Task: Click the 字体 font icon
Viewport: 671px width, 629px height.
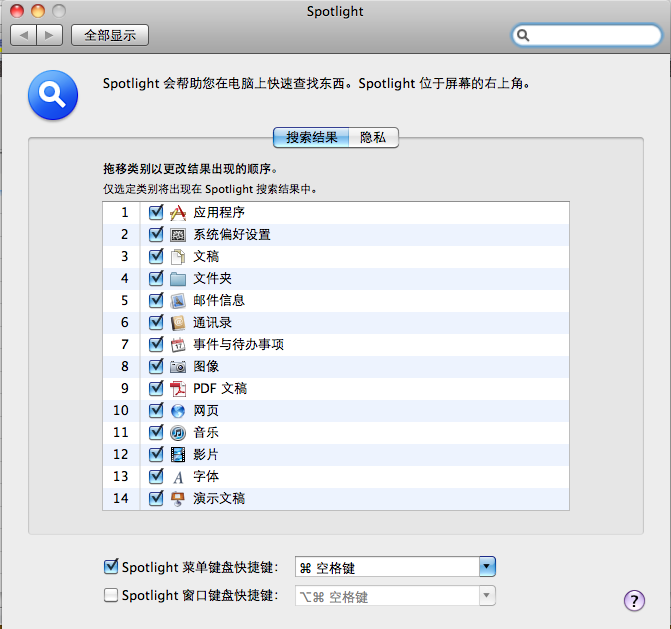Action: 178,477
